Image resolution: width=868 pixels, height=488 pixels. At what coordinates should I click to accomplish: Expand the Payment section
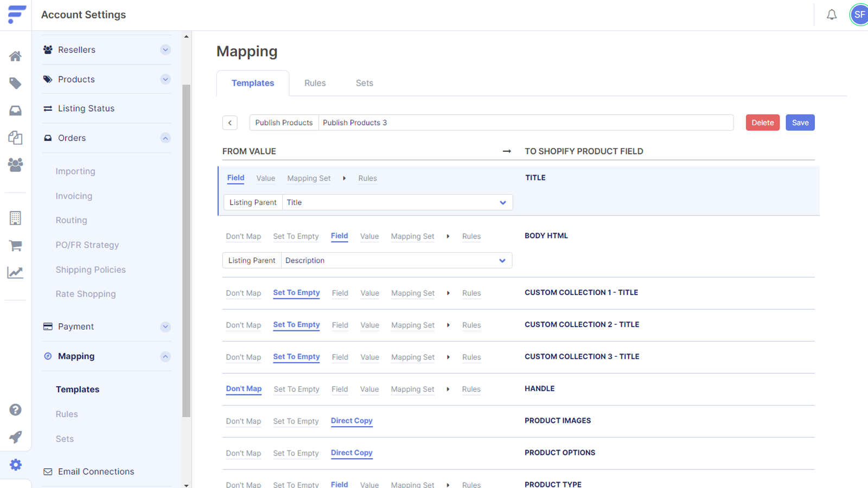point(165,326)
